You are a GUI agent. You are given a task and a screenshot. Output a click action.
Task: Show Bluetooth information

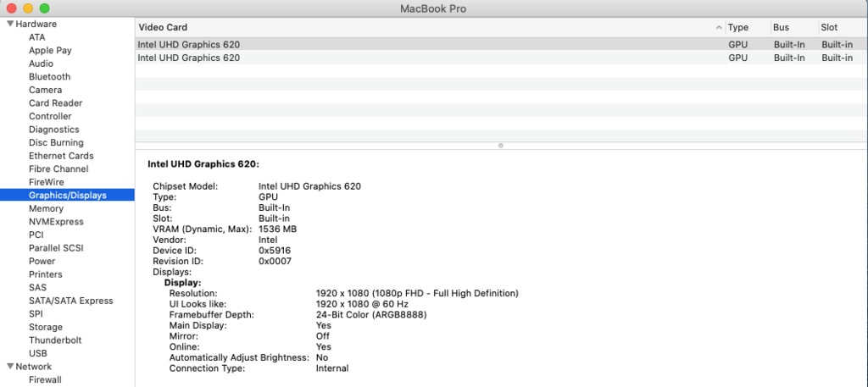[x=49, y=77]
